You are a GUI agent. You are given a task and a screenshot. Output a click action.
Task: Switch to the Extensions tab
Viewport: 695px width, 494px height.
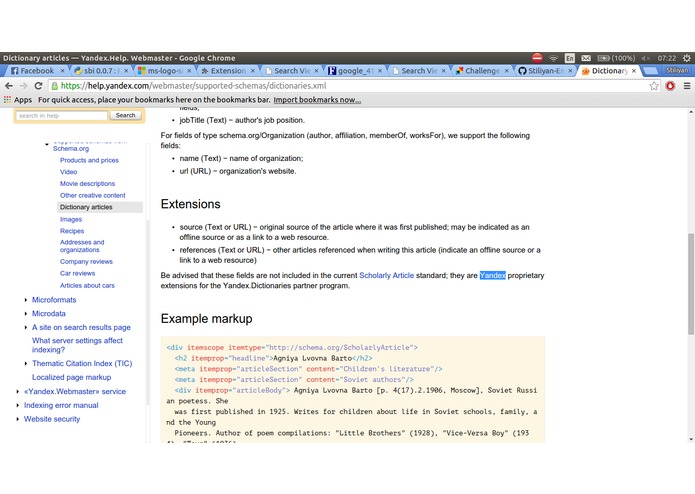click(227, 71)
